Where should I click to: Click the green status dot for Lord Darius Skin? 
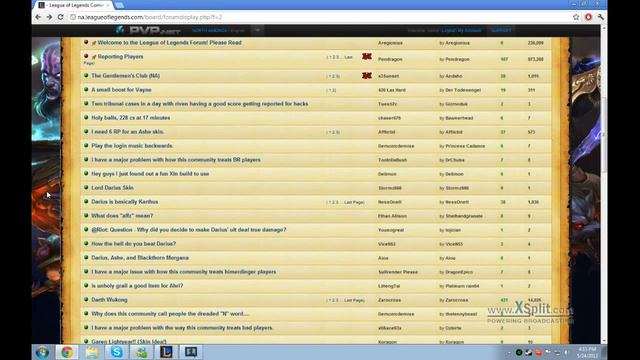86,187
